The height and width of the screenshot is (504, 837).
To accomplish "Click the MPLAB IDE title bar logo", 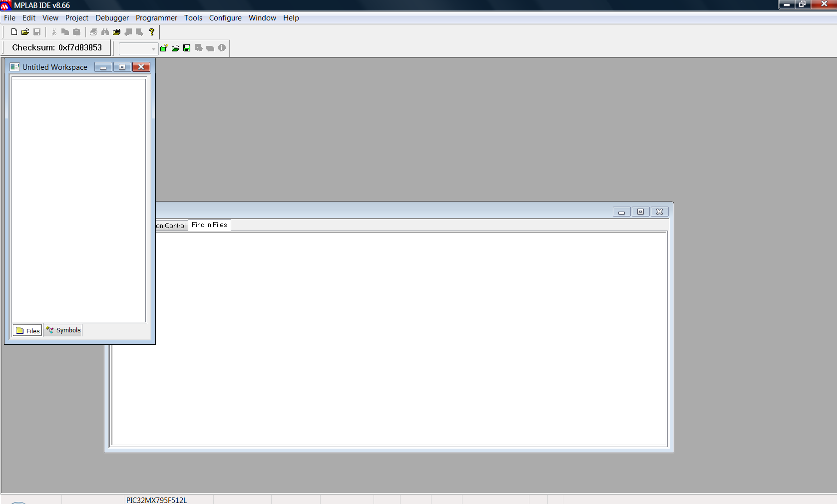I will [5, 5].
